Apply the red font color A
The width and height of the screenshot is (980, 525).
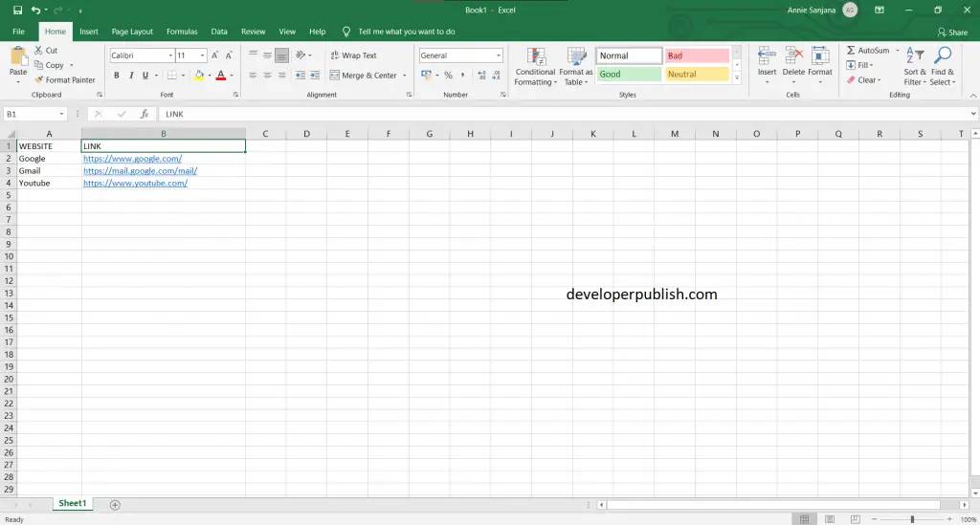pyautogui.click(x=221, y=76)
